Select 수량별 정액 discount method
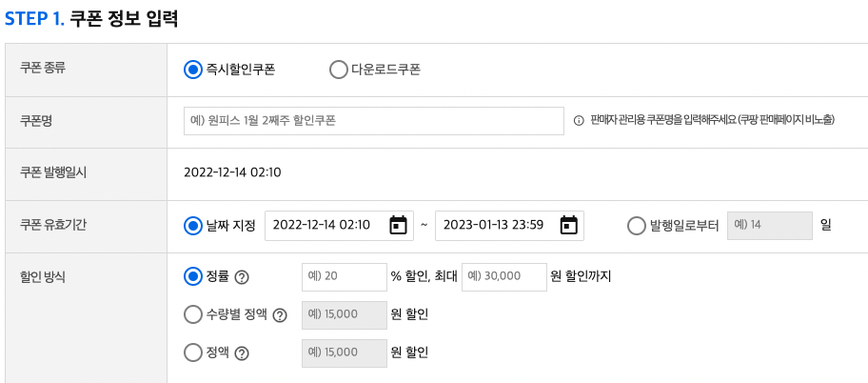 pyautogui.click(x=193, y=314)
